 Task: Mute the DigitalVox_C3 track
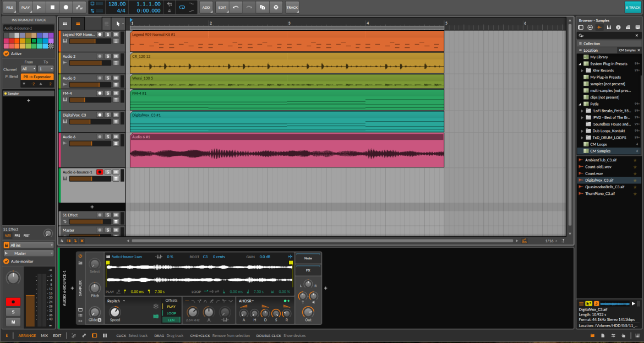point(116,115)
